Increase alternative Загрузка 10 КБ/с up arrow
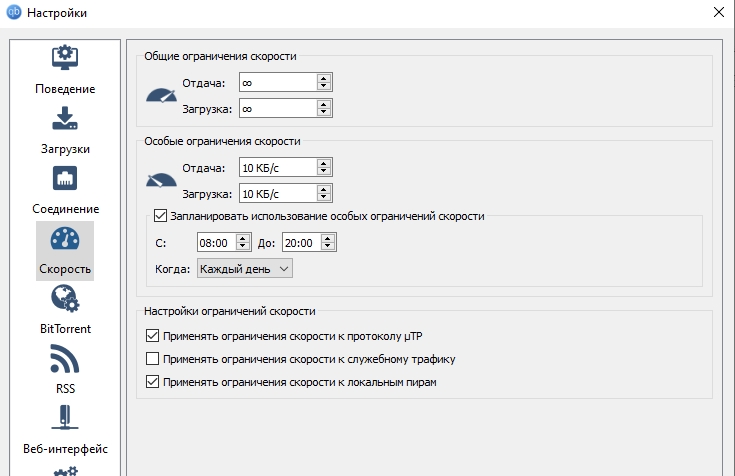735x476 pixels. pyautogui.click(x=323, y=189)
